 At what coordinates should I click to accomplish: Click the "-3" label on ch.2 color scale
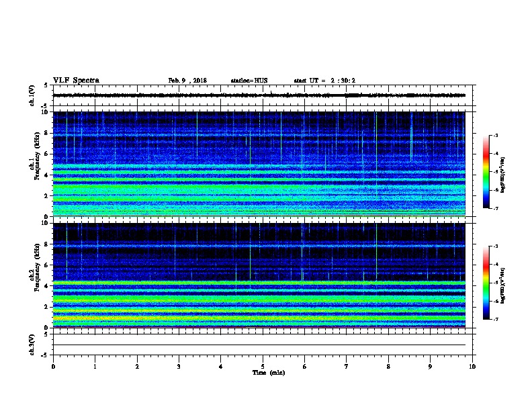(495, 246)
